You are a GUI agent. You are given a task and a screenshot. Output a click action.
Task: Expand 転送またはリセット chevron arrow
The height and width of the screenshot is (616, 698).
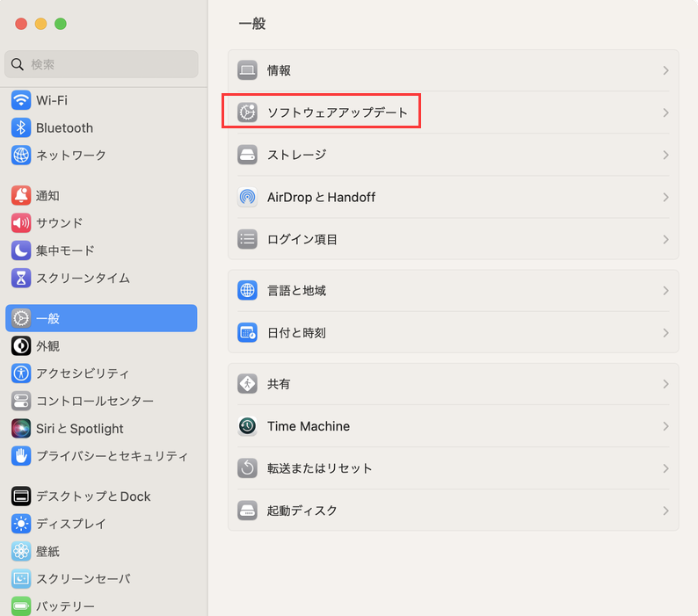665,468
